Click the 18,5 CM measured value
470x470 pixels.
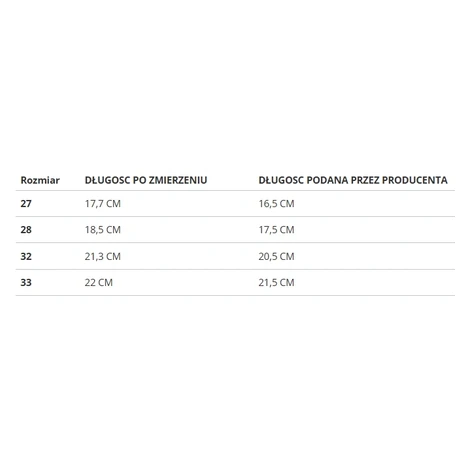[103, 230]
